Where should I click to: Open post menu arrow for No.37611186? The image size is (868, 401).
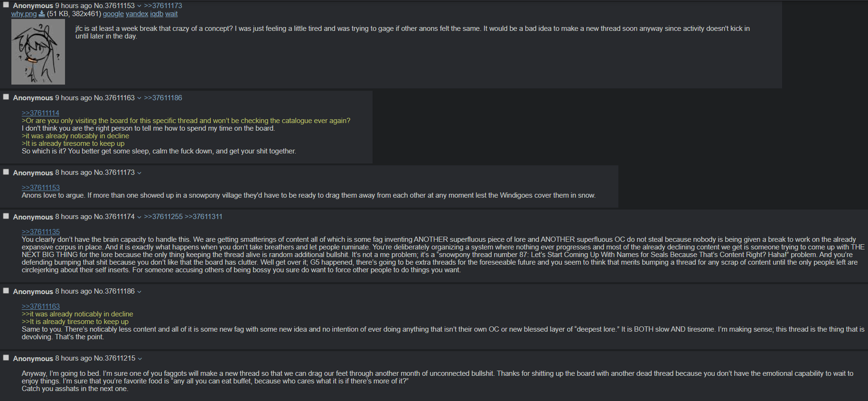click(139, 291)
